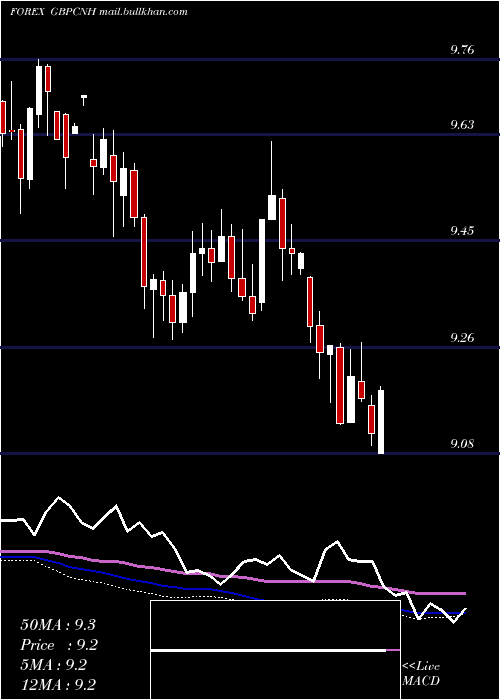The width and height of the screenshot is (500, 700).
Task: Click the <<Live MACD label
Action: pos(421,673)
